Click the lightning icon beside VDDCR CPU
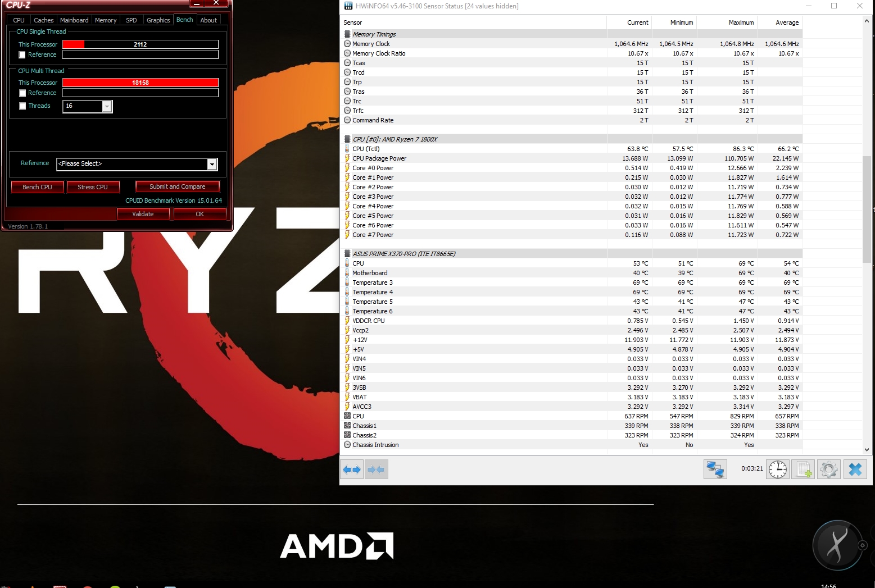The height and width of the screenshot is (588, 875). 347,321
